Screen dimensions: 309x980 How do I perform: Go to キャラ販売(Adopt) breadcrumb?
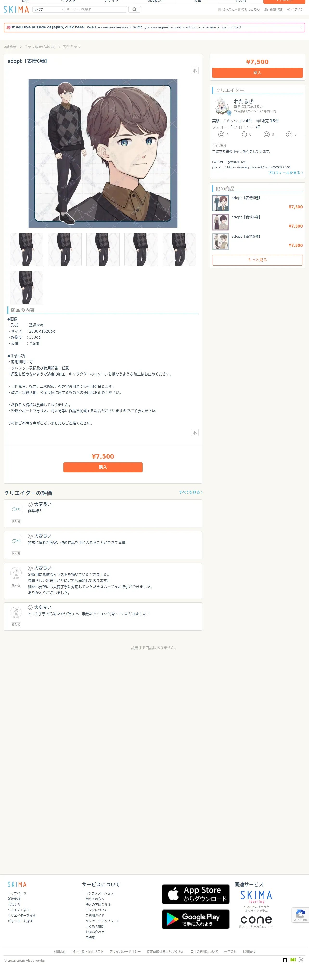coord(40,47)
